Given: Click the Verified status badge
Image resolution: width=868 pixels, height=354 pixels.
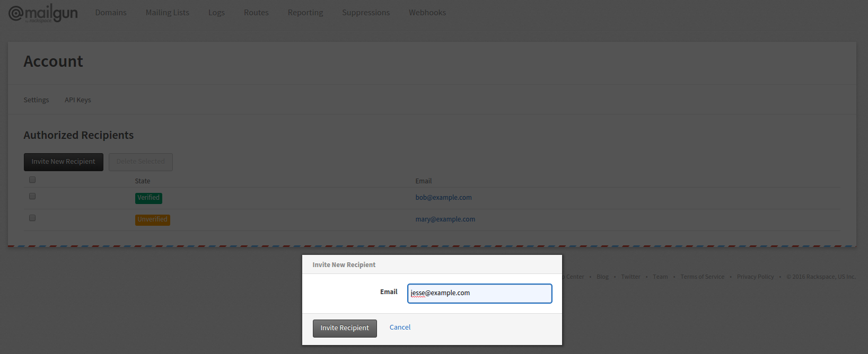Looking at the screenshot, I should [x=148, y=198].
